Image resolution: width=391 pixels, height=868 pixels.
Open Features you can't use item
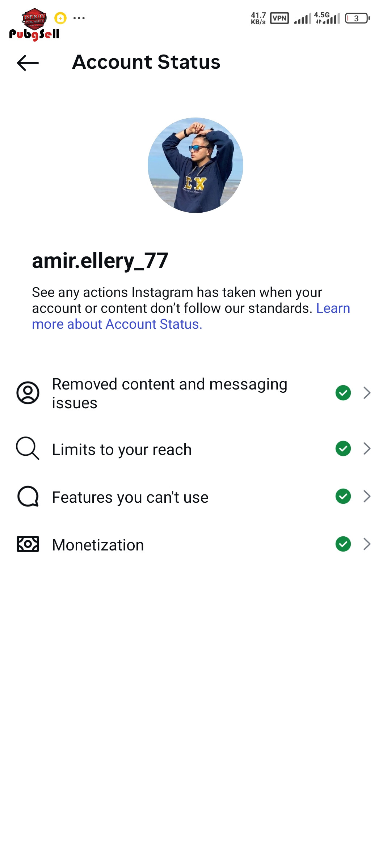[x=130, y=497]
